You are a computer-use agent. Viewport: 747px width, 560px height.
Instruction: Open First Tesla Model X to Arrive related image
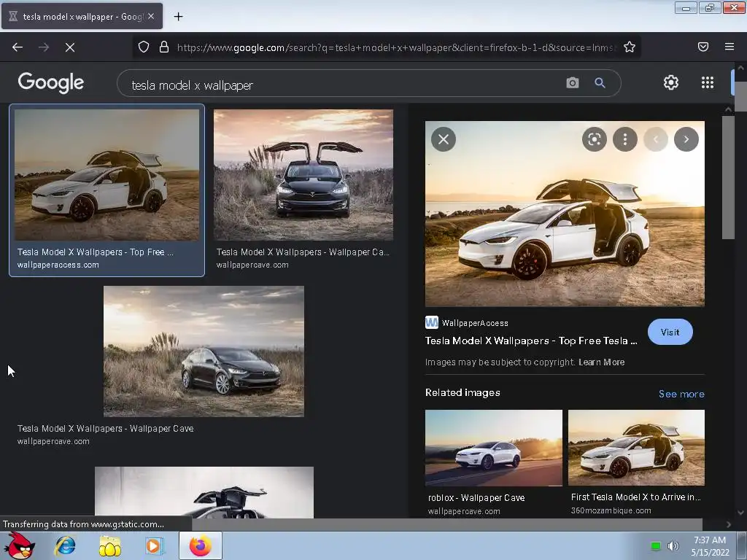(636, 448)
